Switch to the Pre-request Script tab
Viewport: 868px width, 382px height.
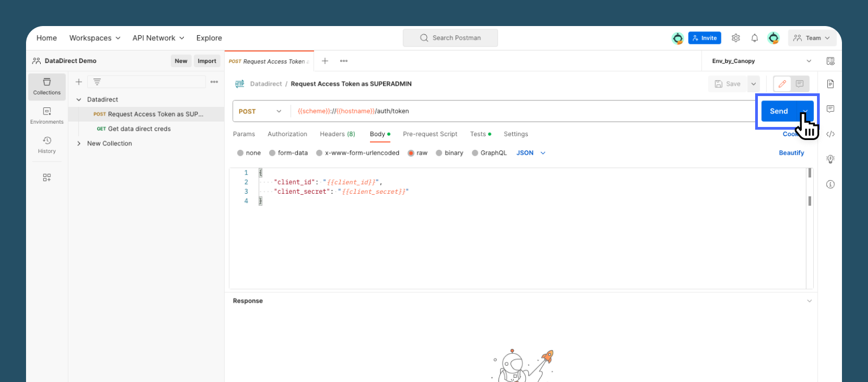click(x=430, y=134)
